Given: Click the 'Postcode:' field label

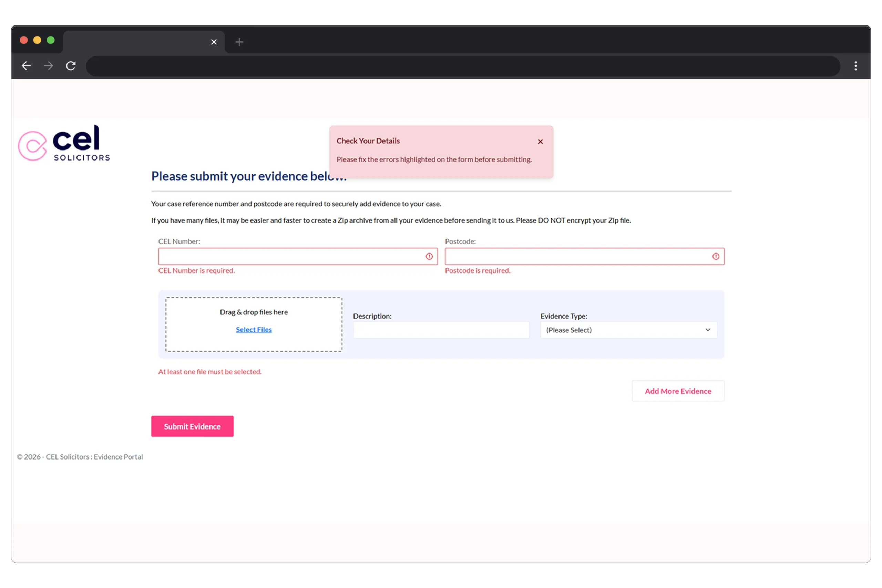Looking at the screenshot, I should tap(460, 241).
